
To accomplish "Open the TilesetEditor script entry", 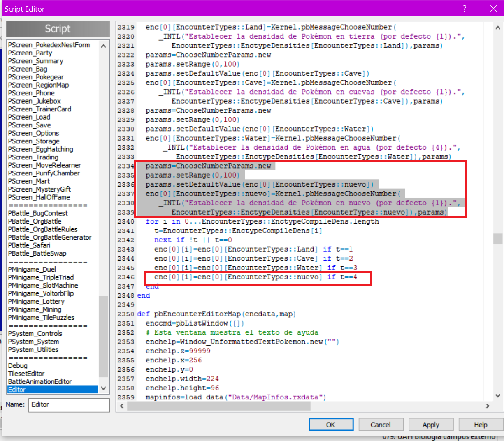I will click(x=26, y=374).
